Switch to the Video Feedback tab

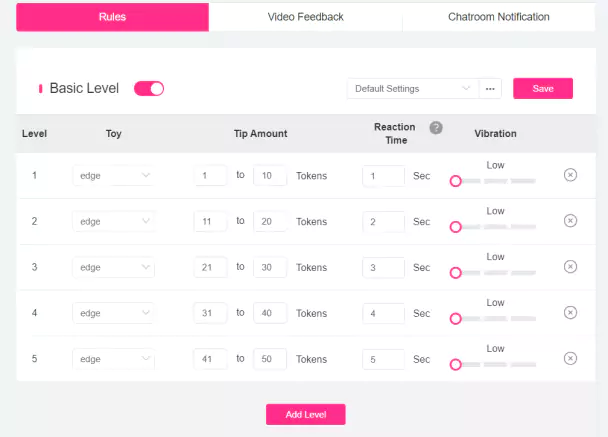pyautogui.click(x=306, y=17)
